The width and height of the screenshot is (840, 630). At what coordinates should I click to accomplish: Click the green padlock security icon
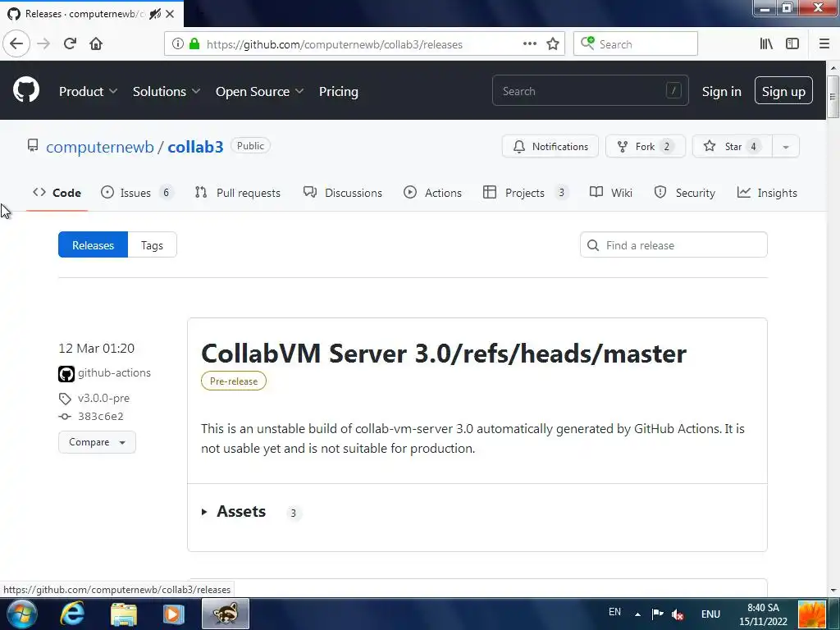click(194, 44)
